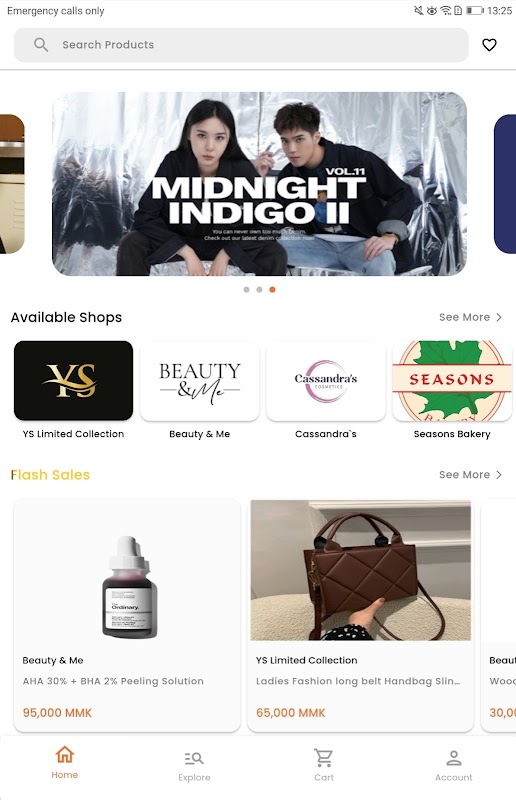
Task: Open the Midnight Indigo II banner
Action: tap(259, 184)
